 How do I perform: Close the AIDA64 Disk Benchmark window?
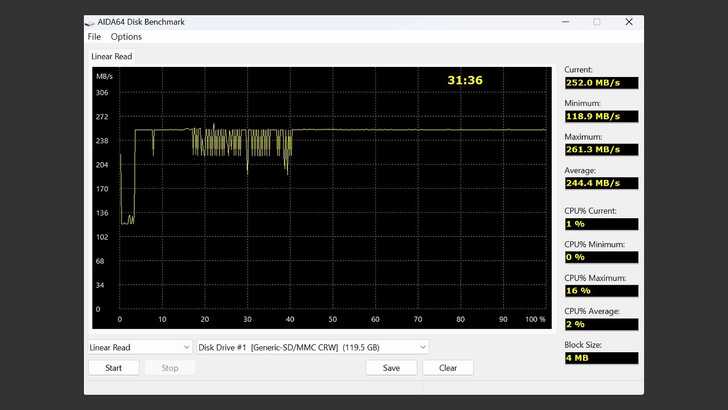[x=629, y=22]
